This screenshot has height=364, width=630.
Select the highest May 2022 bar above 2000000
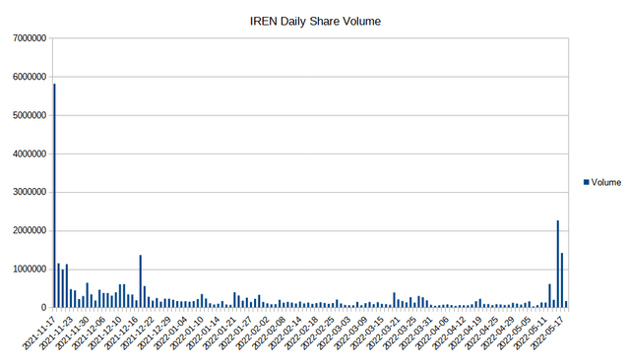pyautogui.click(x=558, y=264)
